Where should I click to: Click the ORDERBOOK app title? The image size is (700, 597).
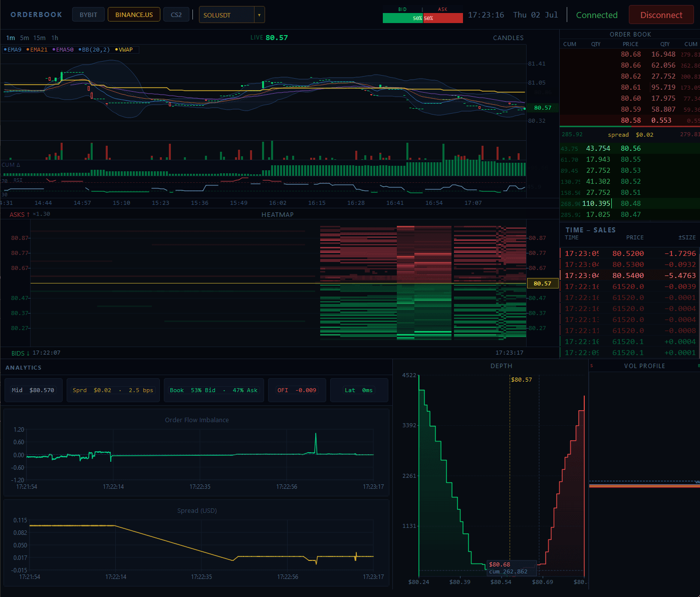click(x=36, y=15)
